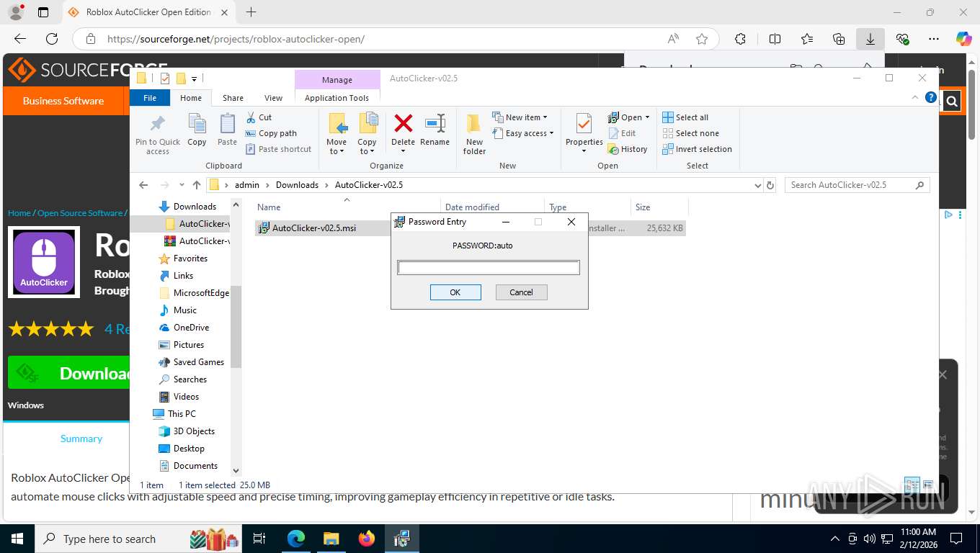Delete the selected file

pyautogui.click(x=403, y=130)
